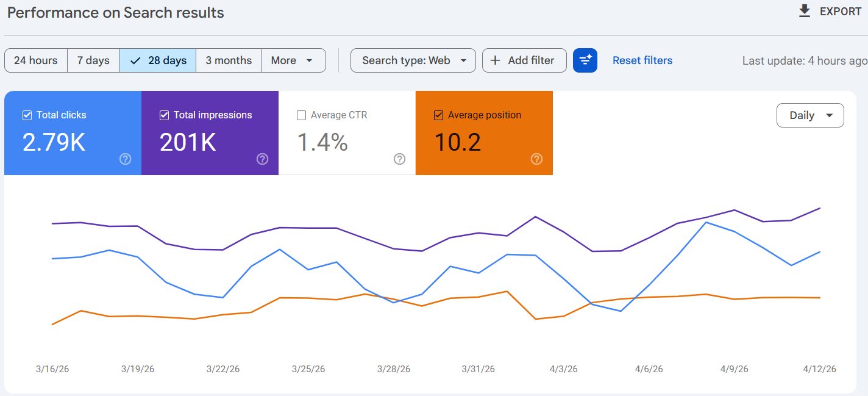The width and height of the screenshot is (868, 396).
Task: Uncheck the Total impressions checkbox
Action: [164, 115]
